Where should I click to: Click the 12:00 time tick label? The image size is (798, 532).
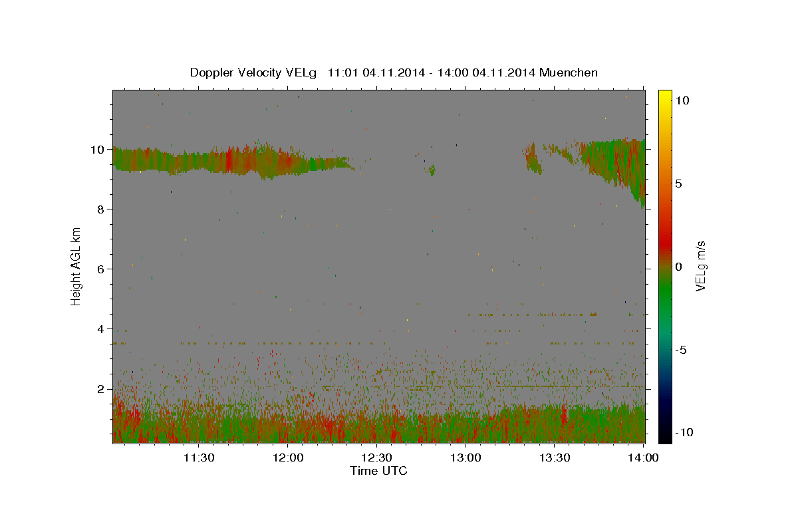point(288,458)
